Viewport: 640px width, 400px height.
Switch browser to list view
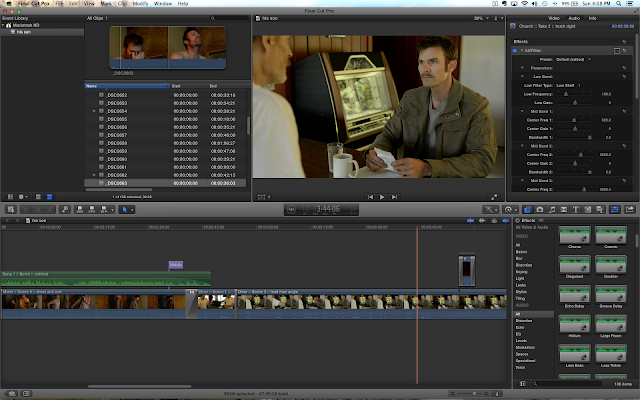(x=49, y=197)
